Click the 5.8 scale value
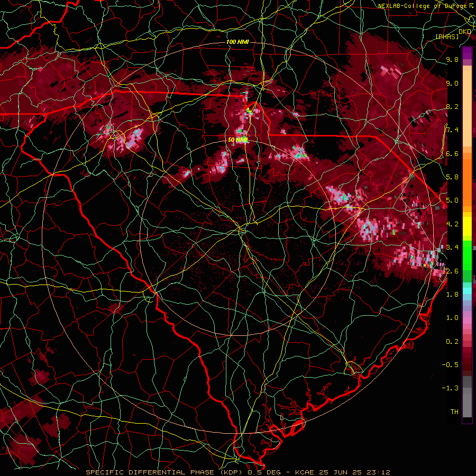476x476 pixels. click(452, 177)
